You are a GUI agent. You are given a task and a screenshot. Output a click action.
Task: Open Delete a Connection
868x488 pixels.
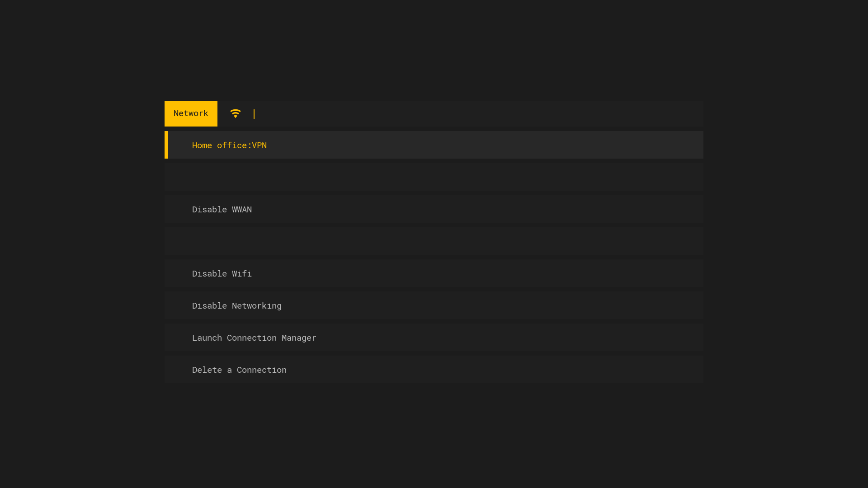tap(239, 370)
